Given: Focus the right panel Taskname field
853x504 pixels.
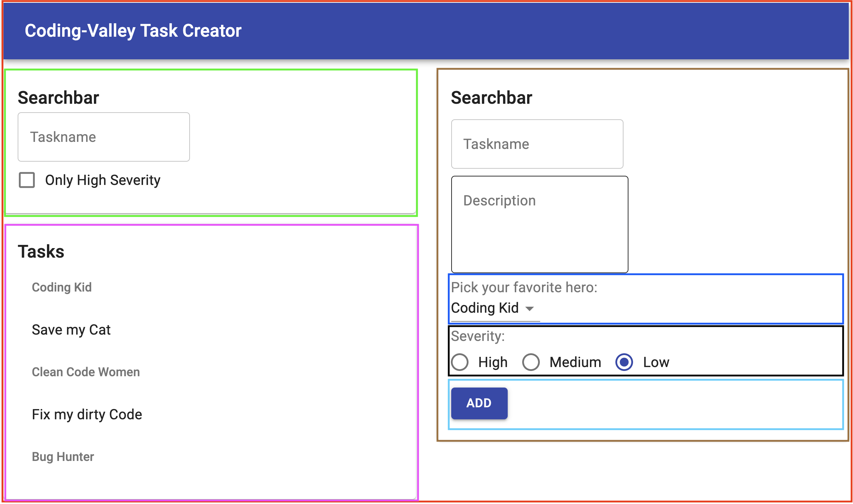Looking at the screenshot, I should pos(537,144).
